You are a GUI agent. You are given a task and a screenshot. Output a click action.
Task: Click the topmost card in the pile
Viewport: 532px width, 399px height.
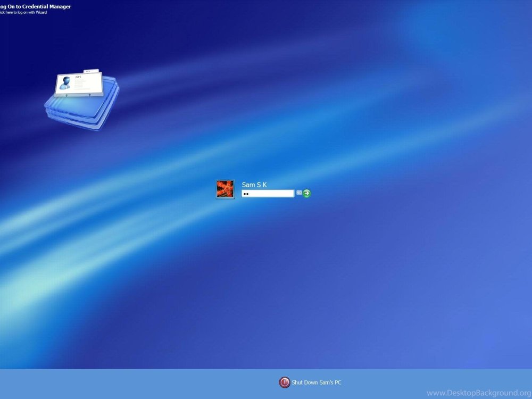click(80, 84)
